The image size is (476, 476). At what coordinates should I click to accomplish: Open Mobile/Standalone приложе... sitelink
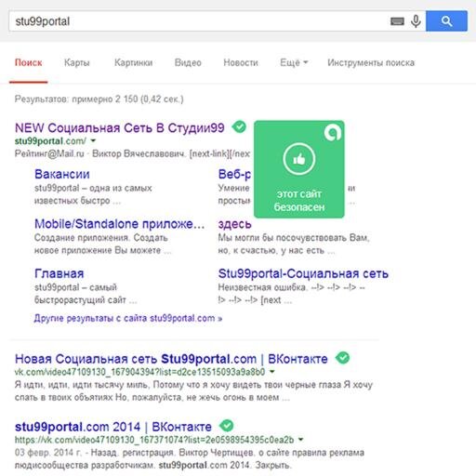(x=119, y=224)
